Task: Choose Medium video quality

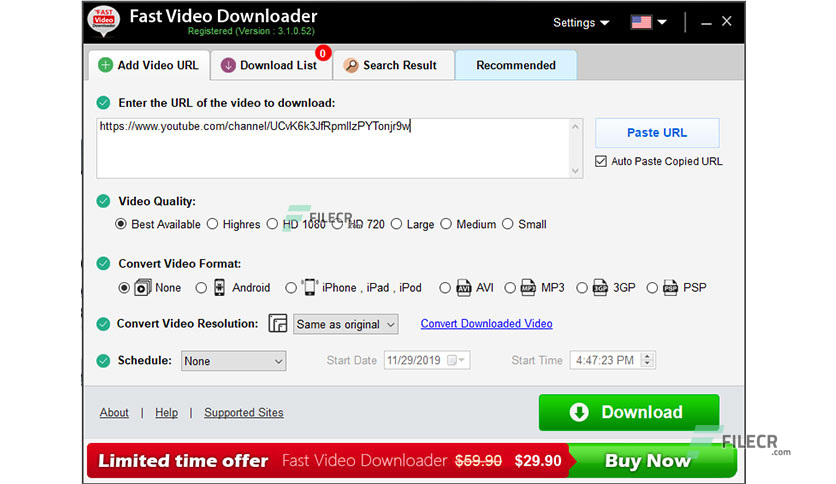Action: (446, 224)
